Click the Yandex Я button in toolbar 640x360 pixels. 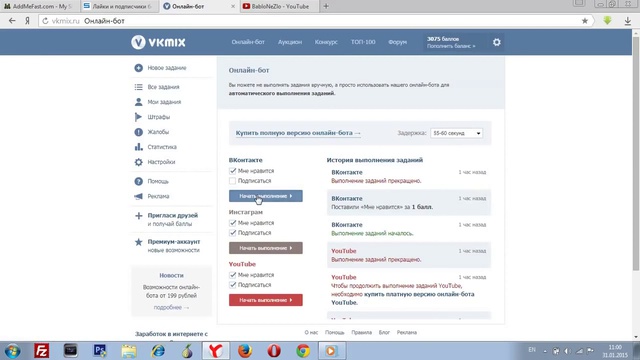tap(27, 21)
